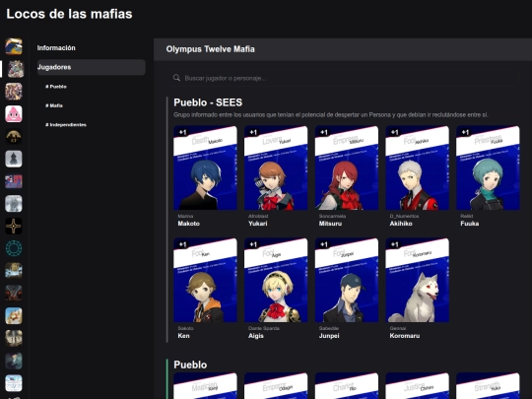
Task: Select the Jugadores menu item
Action: click(x=91, y=67)
